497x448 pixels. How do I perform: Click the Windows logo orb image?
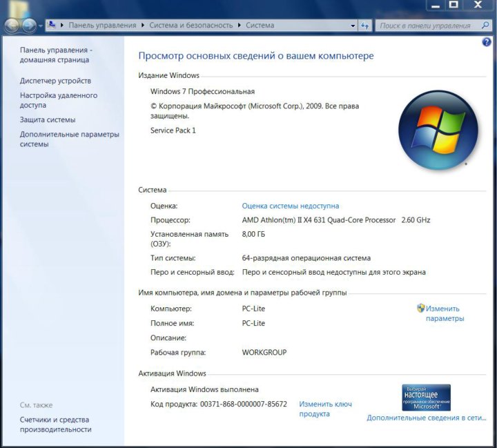pos(438,130)
